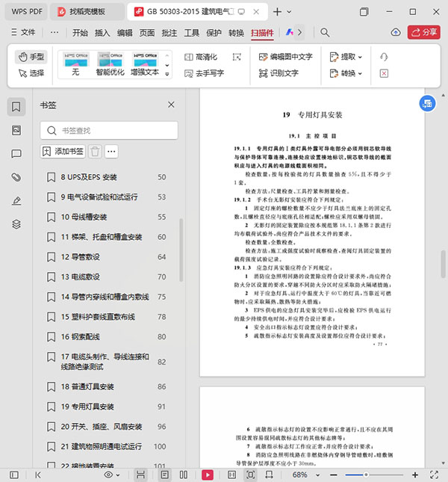Click 编辑图中文字 edit image text

coord(285,57)
